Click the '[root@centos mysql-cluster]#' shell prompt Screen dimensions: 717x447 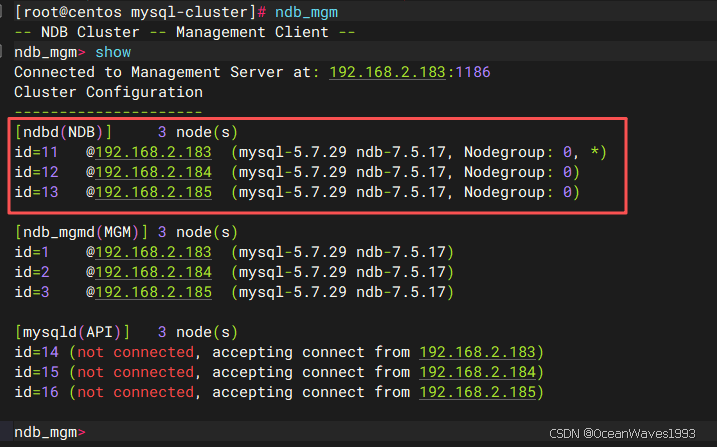pos(140,12)
